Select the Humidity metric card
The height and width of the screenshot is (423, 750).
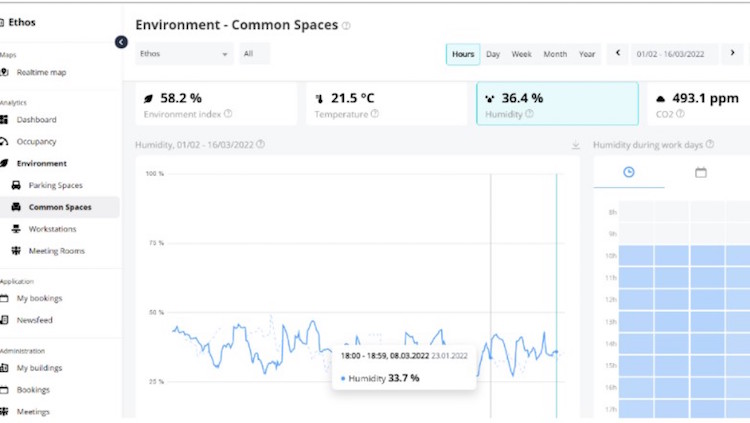click(557, 104)
